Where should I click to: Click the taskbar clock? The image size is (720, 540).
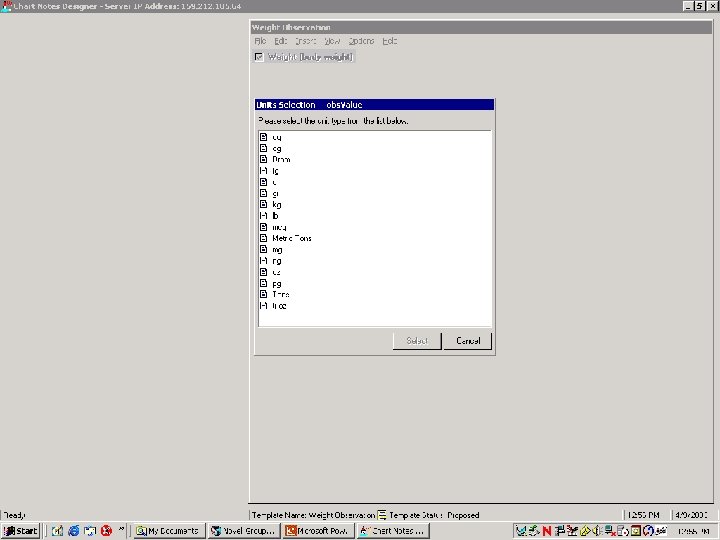tap(693, 531)
